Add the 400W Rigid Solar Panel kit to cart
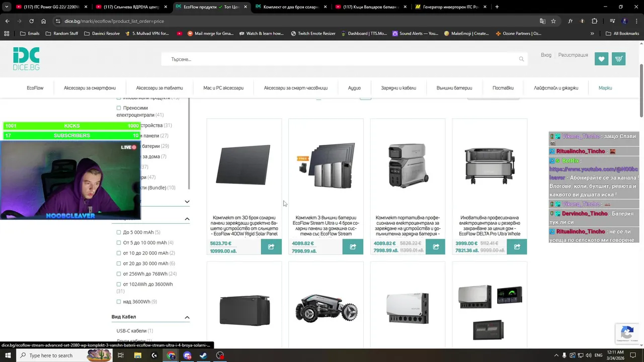This screenshot has height=362, width=644. pyautogui.click(x=271, y=247)
